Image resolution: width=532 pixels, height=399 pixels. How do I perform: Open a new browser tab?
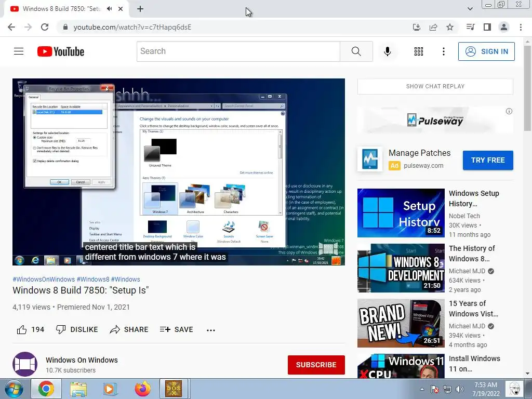coord(140,9)
